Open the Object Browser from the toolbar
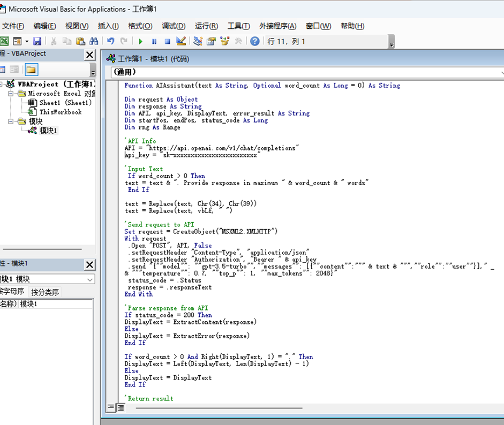 pyautogui.click(x=224, y=41)
